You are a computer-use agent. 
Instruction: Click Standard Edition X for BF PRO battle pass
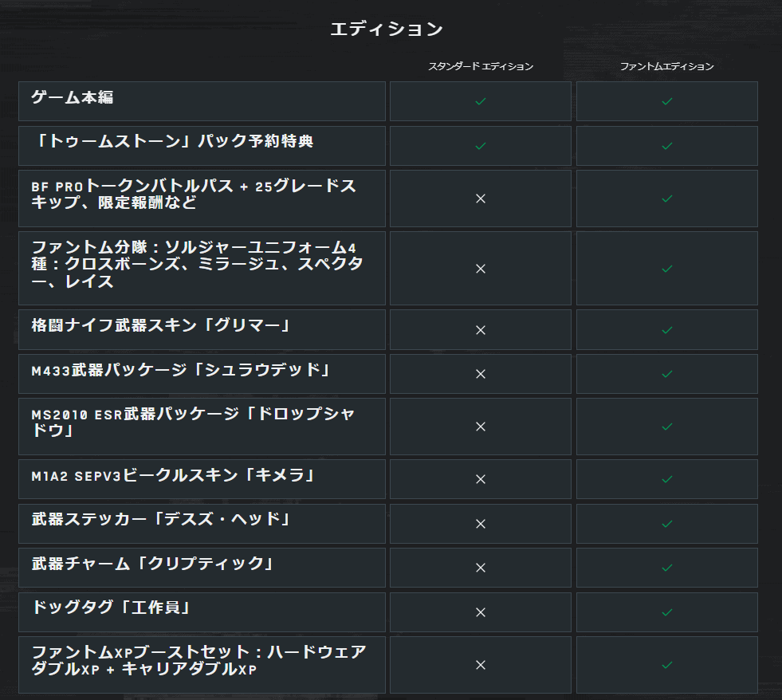(x=480, y=199)
